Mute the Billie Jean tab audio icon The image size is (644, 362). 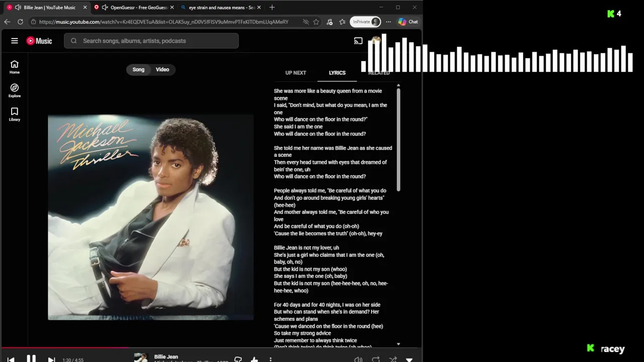click(18, 8)
